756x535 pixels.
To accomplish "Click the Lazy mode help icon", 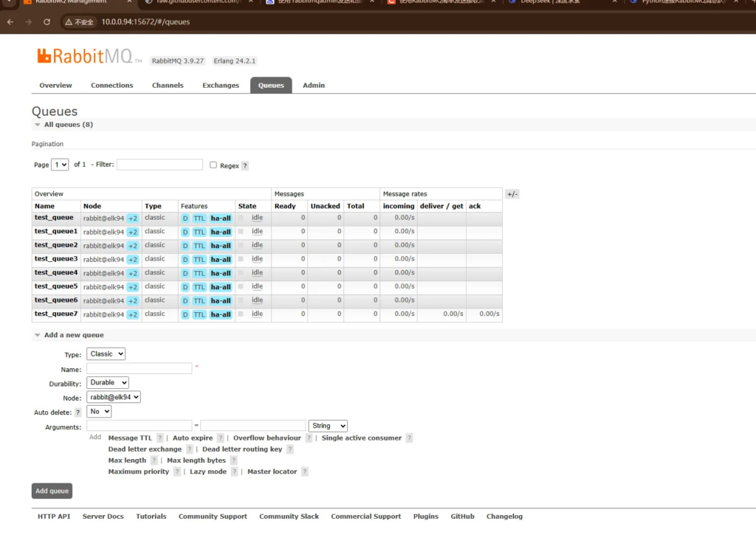I will pyautogui.click(x=234, y=472).
